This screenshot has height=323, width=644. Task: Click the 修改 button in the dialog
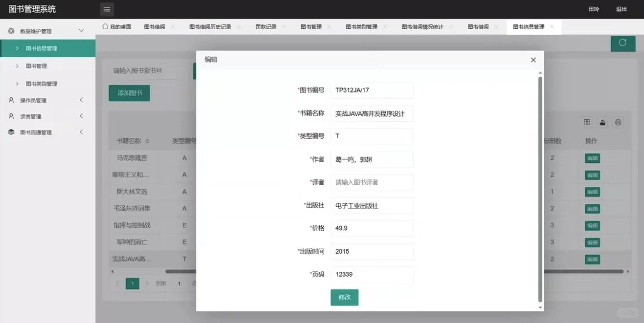(x=344, y=297)
